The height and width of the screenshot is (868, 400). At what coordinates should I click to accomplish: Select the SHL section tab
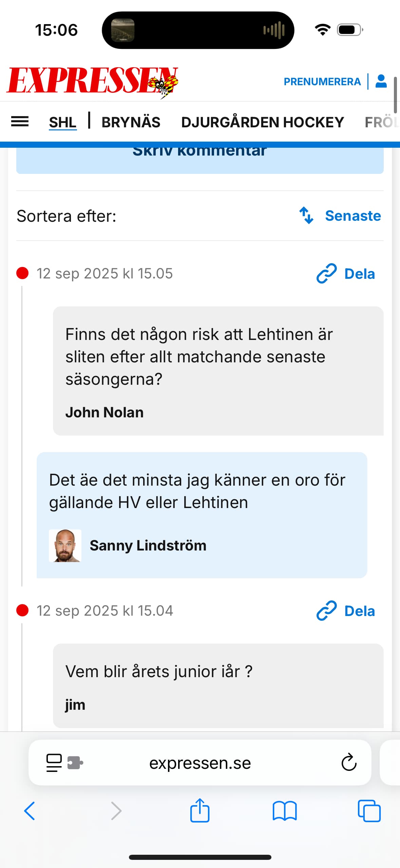(x=62, y=122)
